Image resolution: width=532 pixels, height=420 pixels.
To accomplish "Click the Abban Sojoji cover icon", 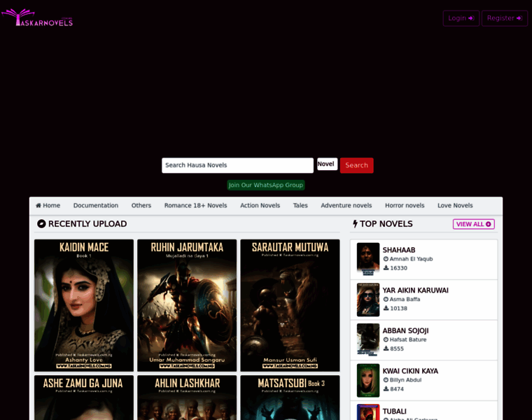I will click(368, 339).
